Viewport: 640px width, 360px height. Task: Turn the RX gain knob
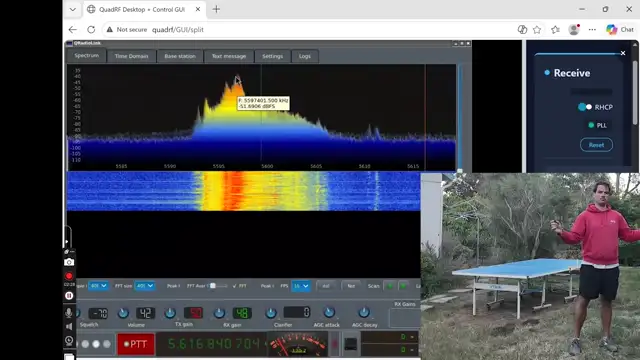(x=219, y=313)
